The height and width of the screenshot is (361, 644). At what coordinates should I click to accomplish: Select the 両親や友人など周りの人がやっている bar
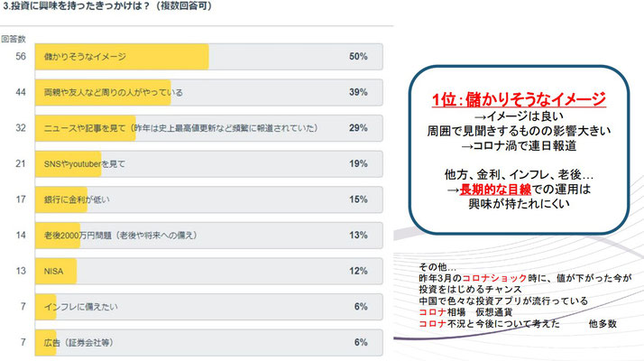pyautogui.click(x=208, y=92)
